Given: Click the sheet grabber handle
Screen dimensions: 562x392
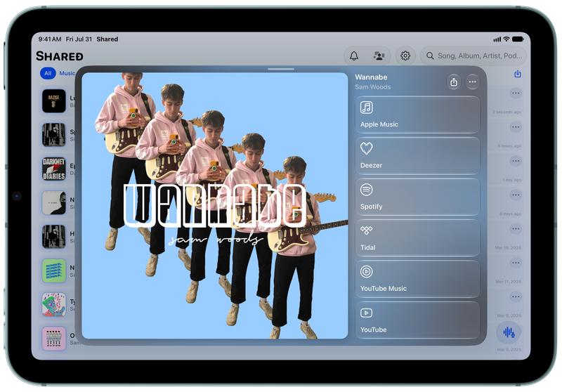Looking at the screenshot, I should coord(281,69).
